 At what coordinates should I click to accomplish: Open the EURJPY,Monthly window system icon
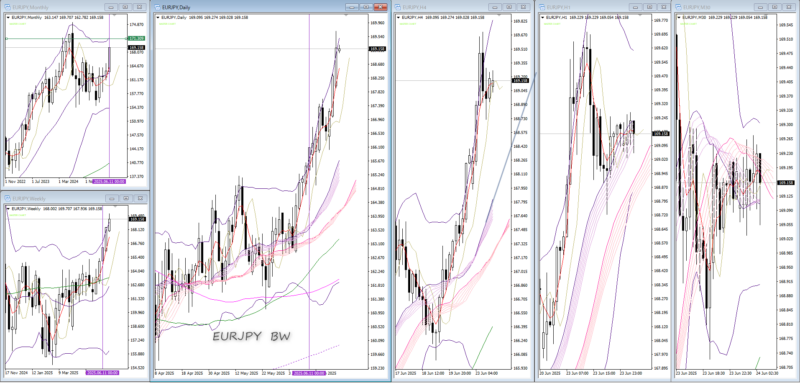[x=7, y=7]
